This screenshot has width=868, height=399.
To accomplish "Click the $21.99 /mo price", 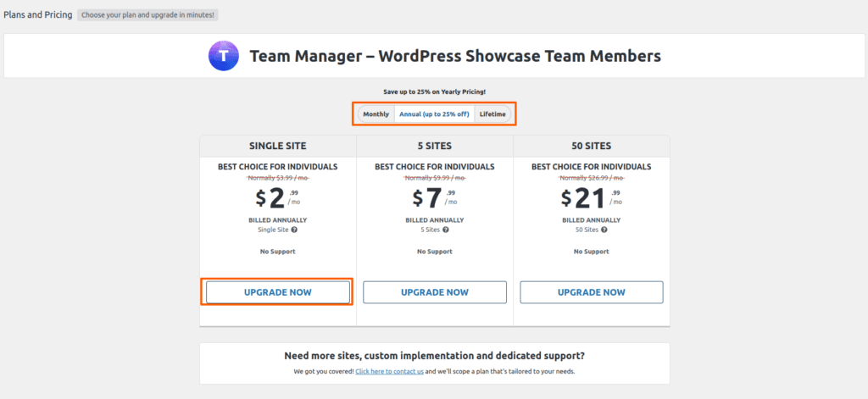I will [591, 198].
